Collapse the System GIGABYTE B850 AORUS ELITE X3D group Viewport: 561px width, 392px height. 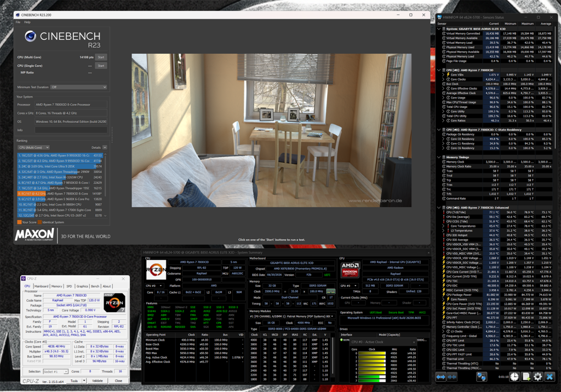(x=439, y=29)
